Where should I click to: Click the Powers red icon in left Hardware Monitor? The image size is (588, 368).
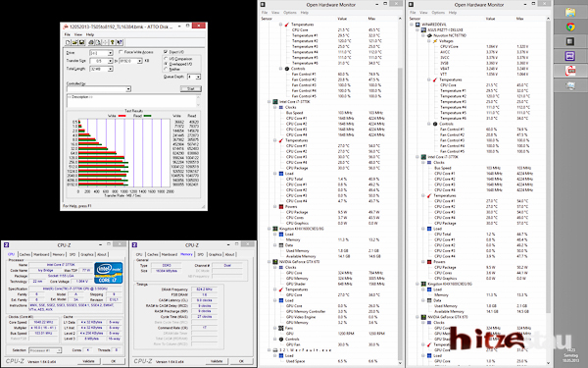click(x=281, y=206)
